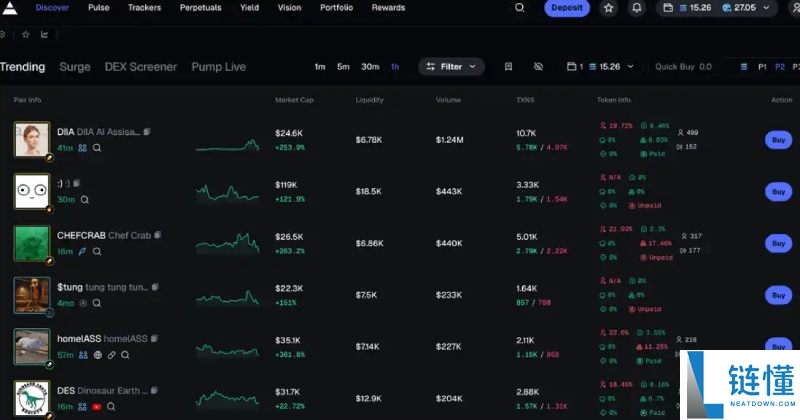
Task: Click the bookmark icon beside Filter
Action: point(509,67)
